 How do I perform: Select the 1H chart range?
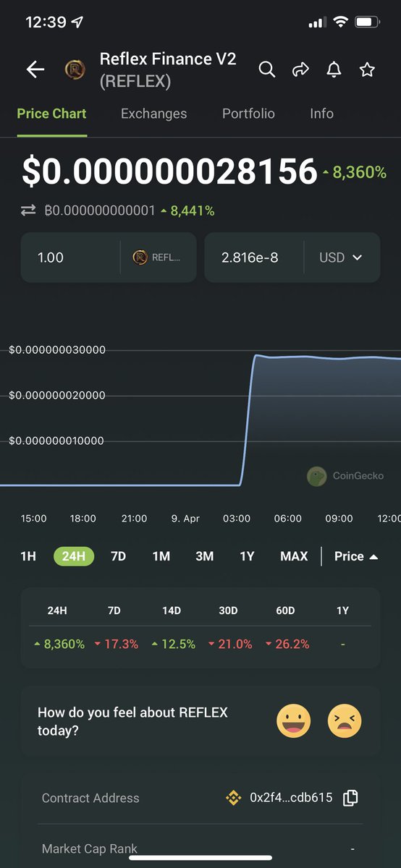click(x=28, y=556)
